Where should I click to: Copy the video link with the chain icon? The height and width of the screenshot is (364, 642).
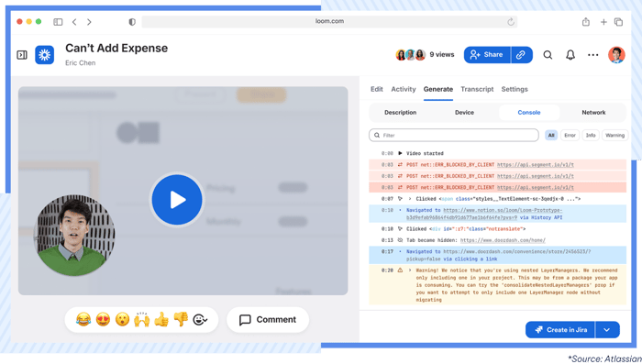[x=522, y=55]
